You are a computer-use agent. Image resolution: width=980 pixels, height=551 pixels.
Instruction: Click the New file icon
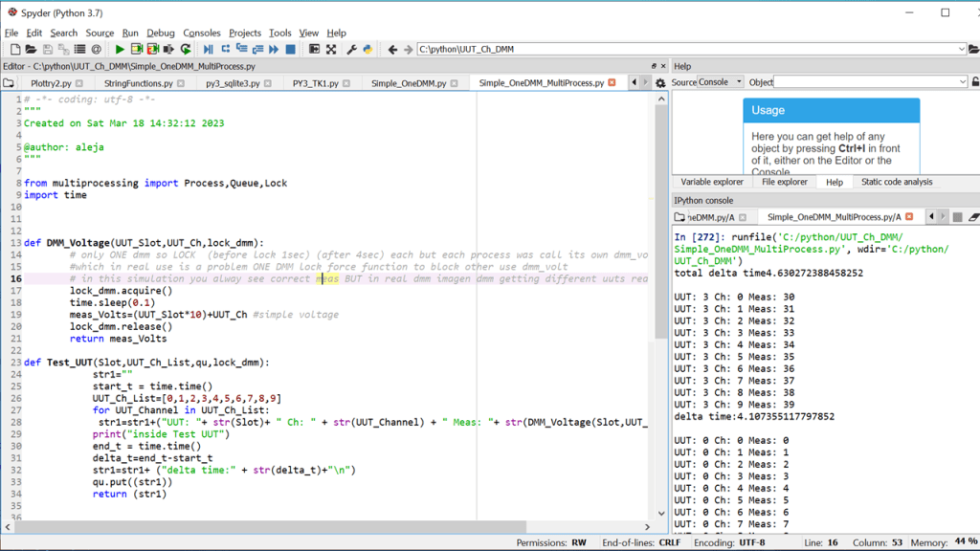pos(14,49)
